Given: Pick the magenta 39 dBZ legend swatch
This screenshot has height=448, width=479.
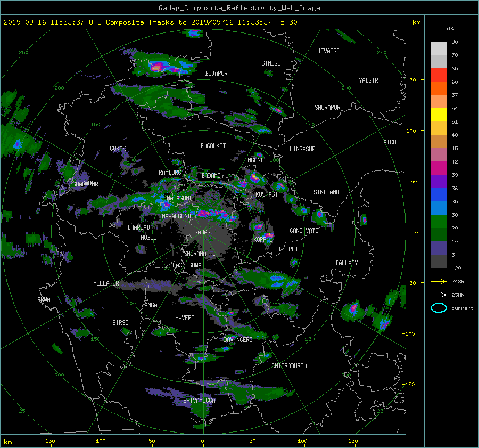Looking at the screenshot, I should (x=439, y=168).
